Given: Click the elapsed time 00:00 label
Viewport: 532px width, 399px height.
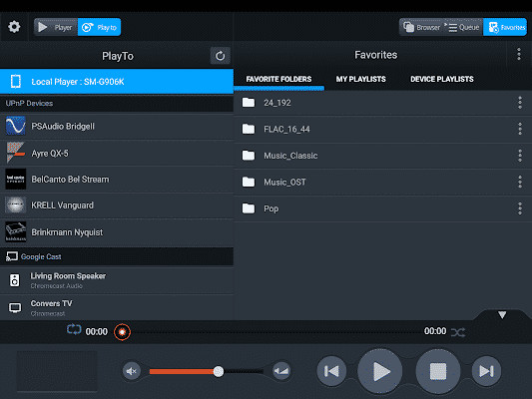Looking at the screenshot, I should (97, 331).
